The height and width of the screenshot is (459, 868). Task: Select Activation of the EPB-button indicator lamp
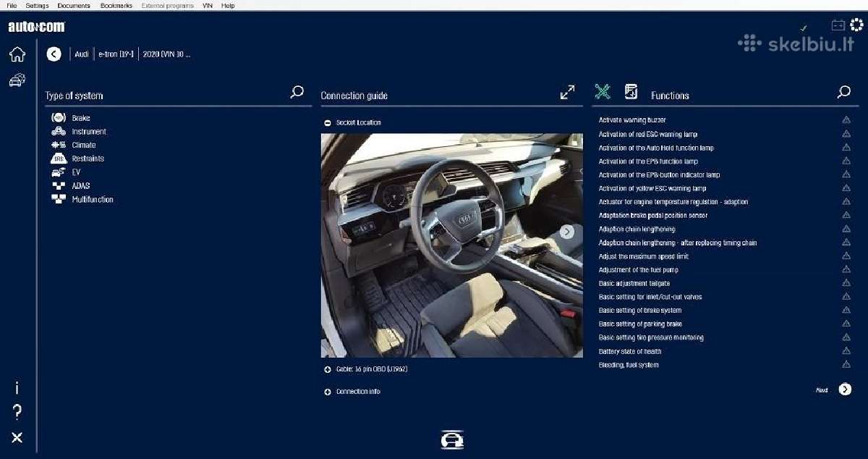pos(660,175)
